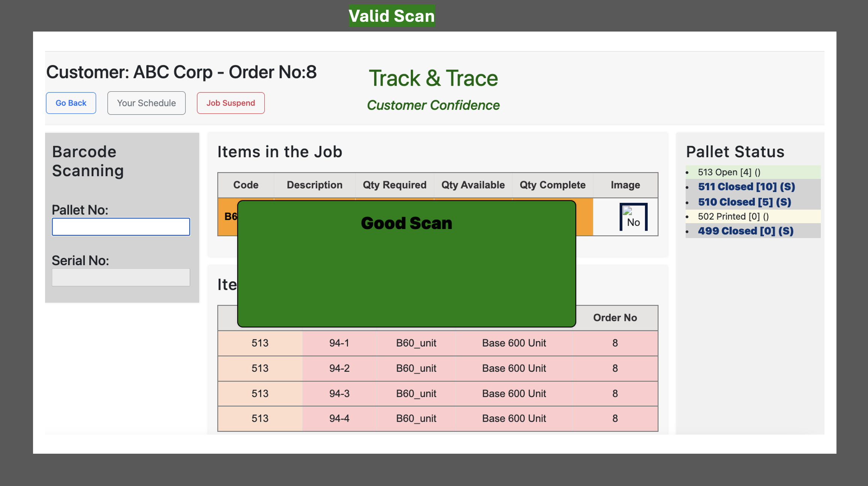Select row with serial 94-2
The width and height of the screenshot is (868, 486).
tap(339, 368)
